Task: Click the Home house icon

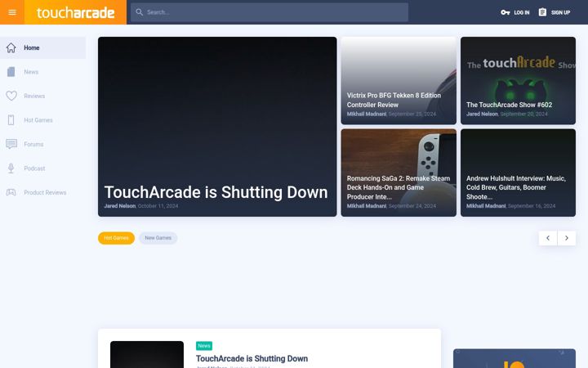Action: [x=11, y=47]
